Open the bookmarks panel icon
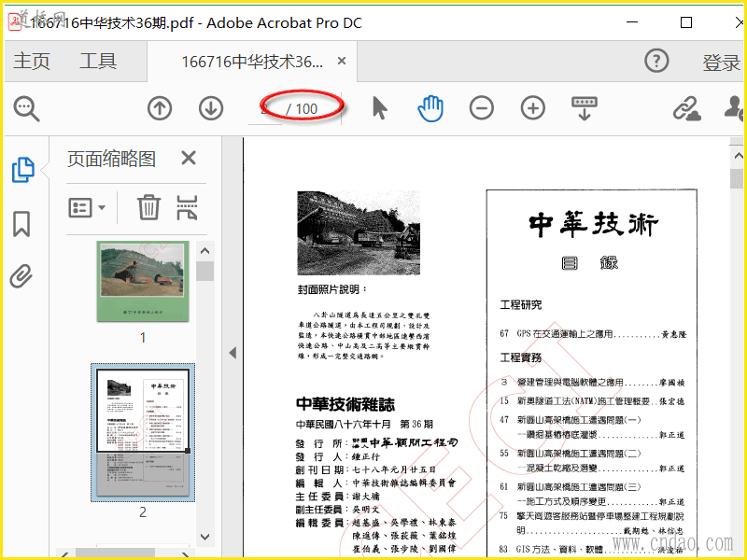 point(21,223)
